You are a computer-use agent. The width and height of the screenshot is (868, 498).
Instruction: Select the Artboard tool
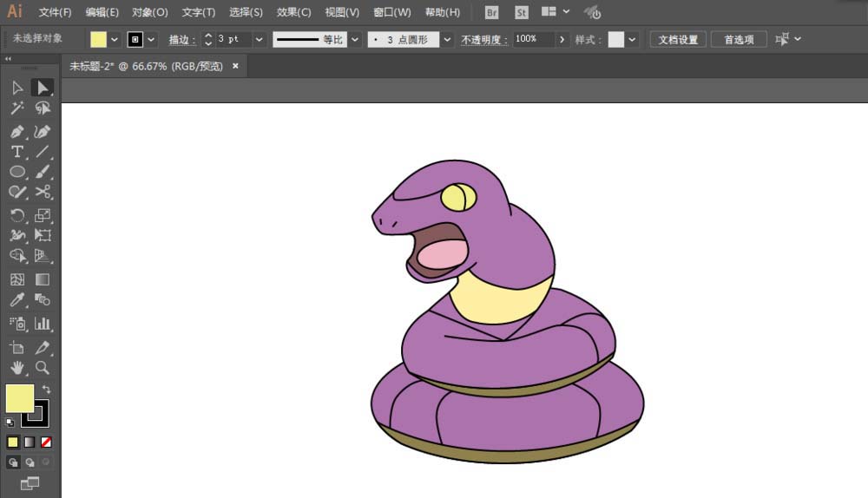[17, 348]
